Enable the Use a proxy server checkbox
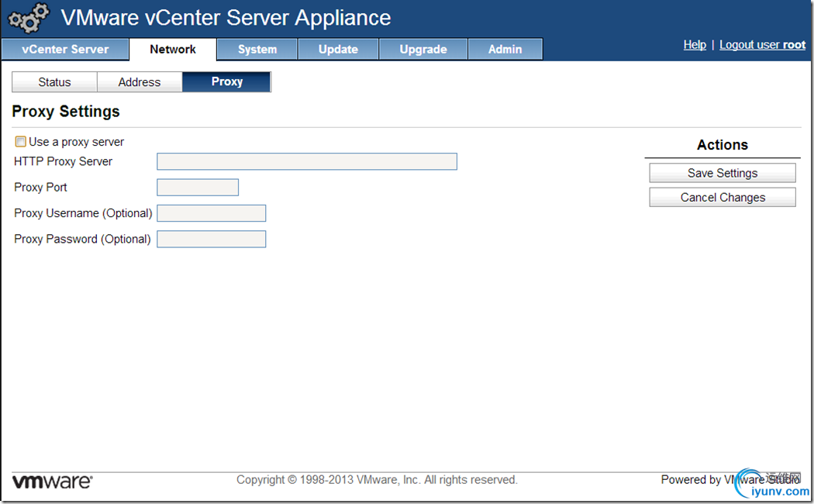 pos(20,142)
